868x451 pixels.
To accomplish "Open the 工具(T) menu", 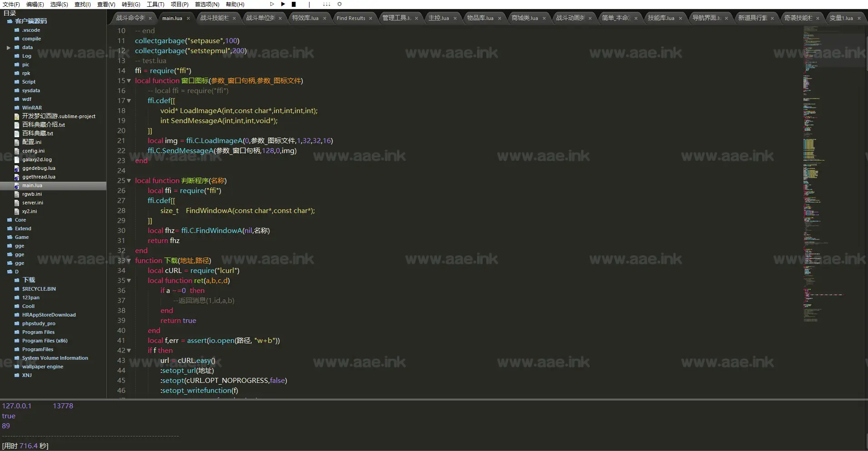I will [x=155, y=4].
